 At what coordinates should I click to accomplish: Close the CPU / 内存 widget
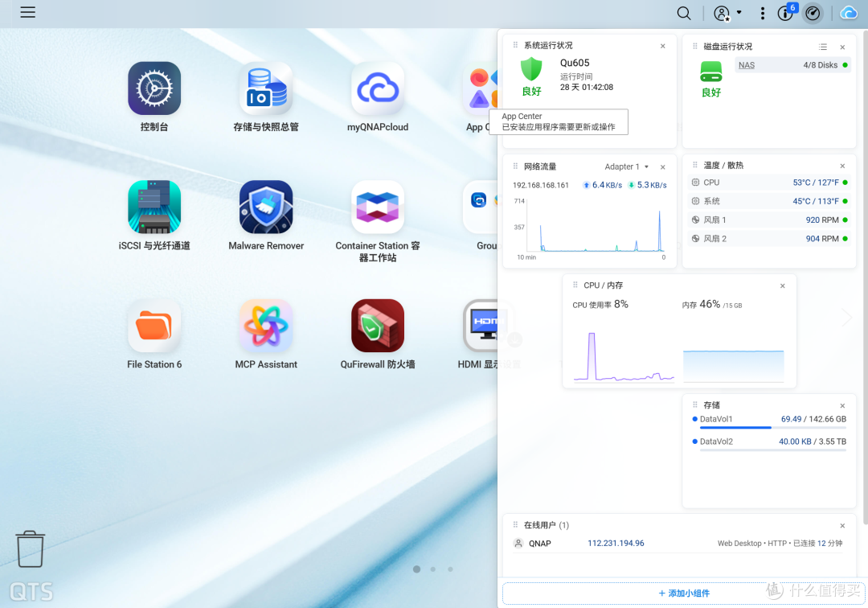pos(783,286)
